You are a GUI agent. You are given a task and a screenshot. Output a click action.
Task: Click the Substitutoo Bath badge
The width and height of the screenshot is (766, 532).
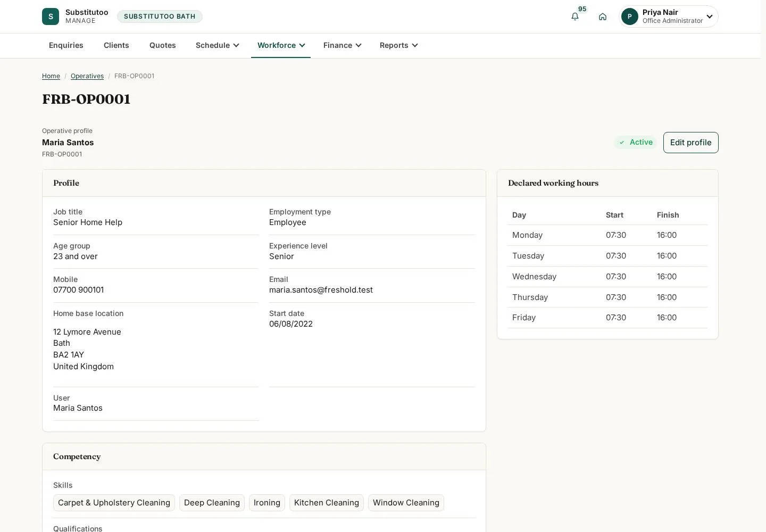coord(160,16)
